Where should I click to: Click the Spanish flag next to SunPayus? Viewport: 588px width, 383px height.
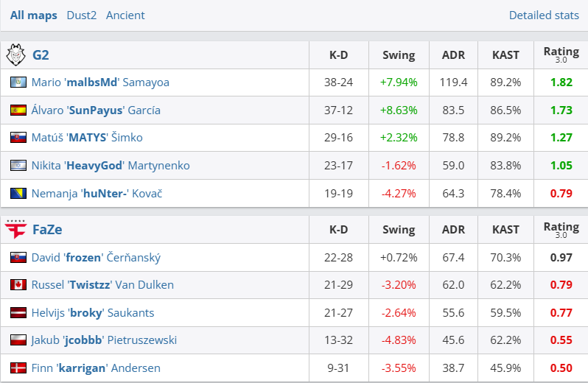(18, 110)
